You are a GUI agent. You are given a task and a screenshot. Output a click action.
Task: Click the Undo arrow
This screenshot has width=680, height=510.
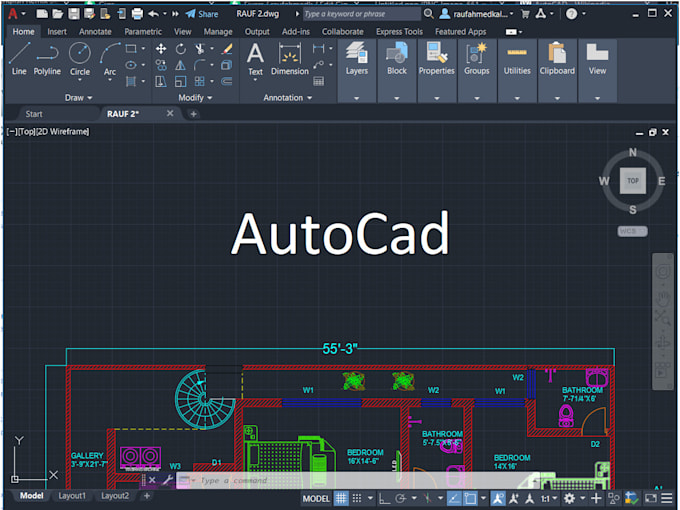click(154, 14)
